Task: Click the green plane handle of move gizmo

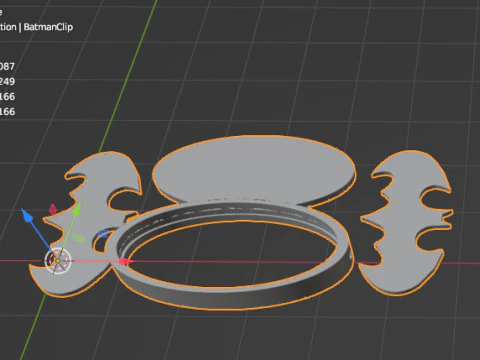Action: click(x=78, y=238)
